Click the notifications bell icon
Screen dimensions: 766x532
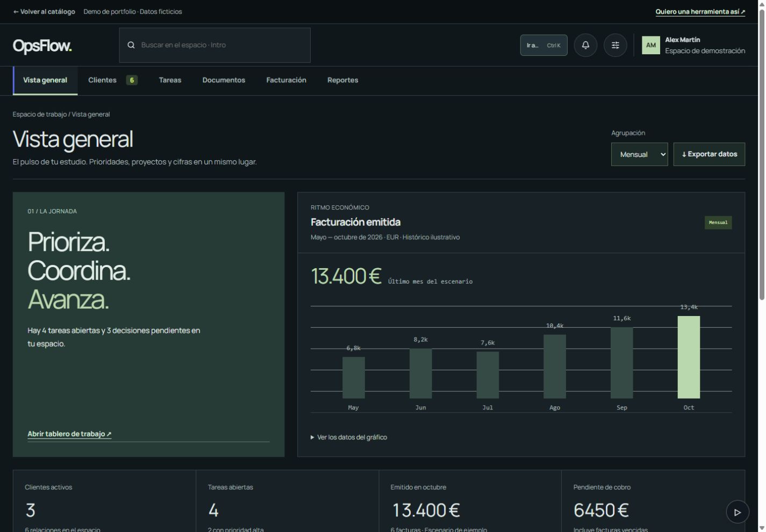[x=585, y=45]
